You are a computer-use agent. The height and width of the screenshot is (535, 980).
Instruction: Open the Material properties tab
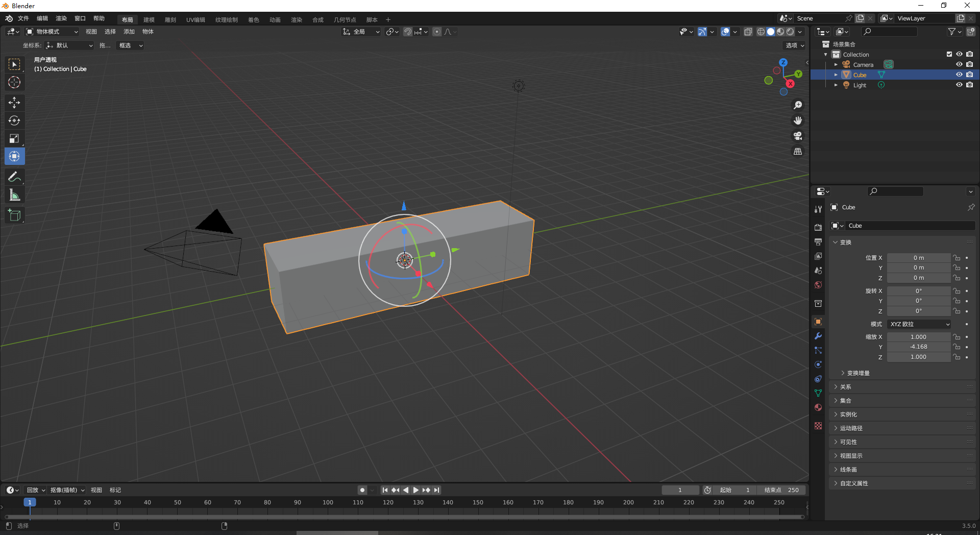click(x=818, y=407)
